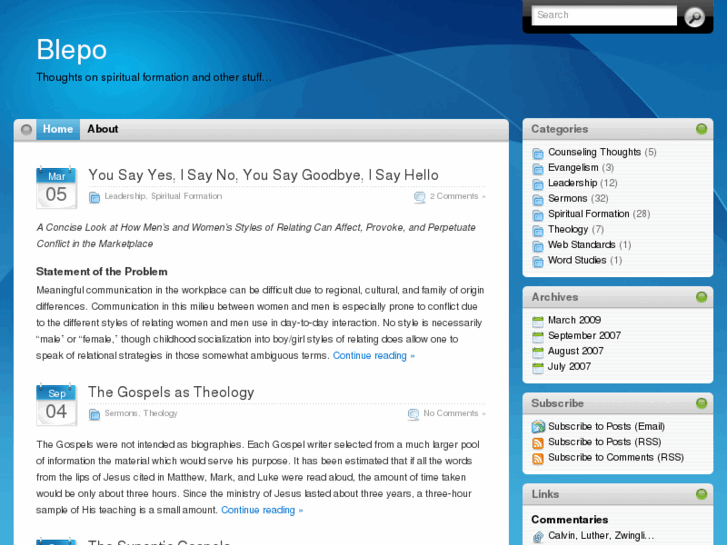
Task: Open Theology (7) sidebar category
Action: (x=568, y=229)
